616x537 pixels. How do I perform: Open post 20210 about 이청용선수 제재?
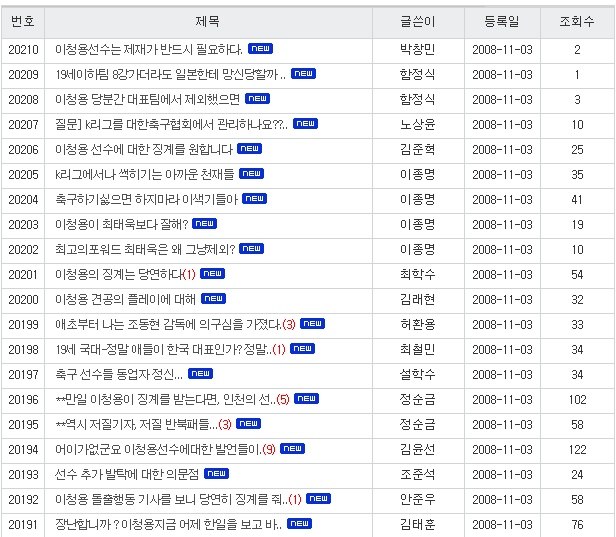click(149, 49)
